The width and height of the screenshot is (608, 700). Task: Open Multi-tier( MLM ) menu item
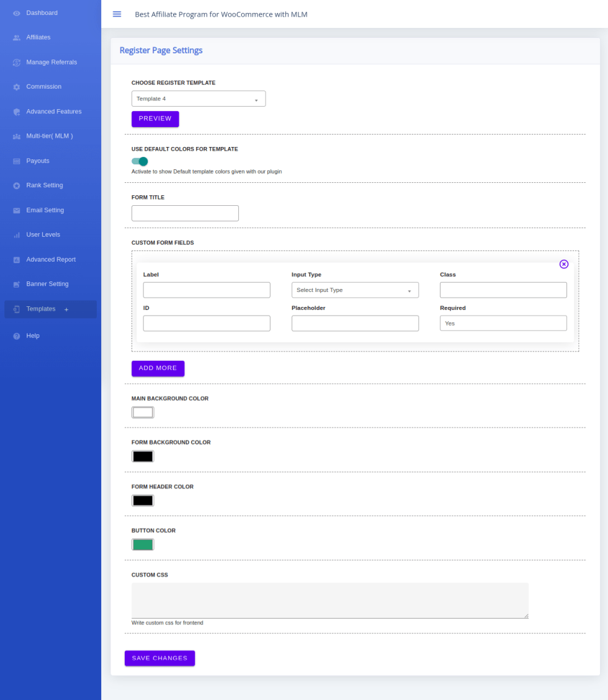click(50, 136)
